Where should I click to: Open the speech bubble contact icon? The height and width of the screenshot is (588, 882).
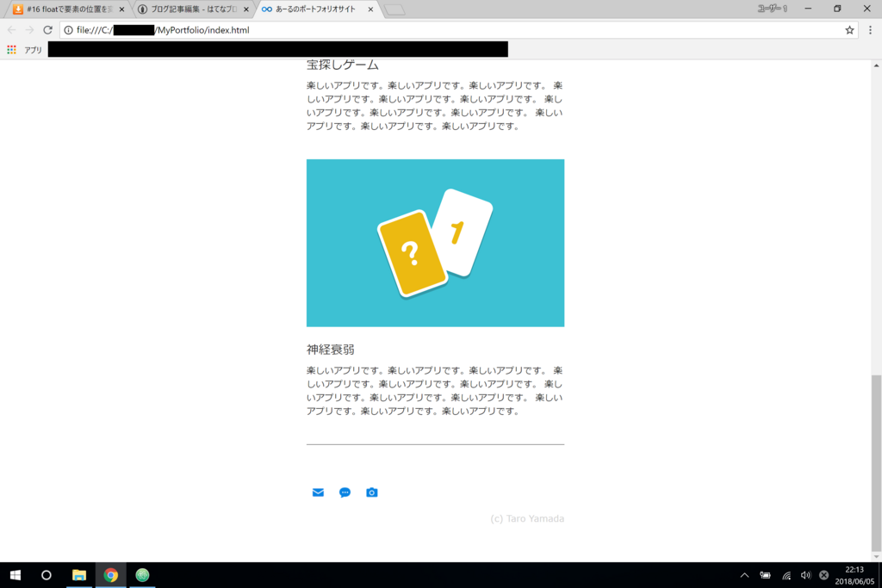(x=345, y=492)
